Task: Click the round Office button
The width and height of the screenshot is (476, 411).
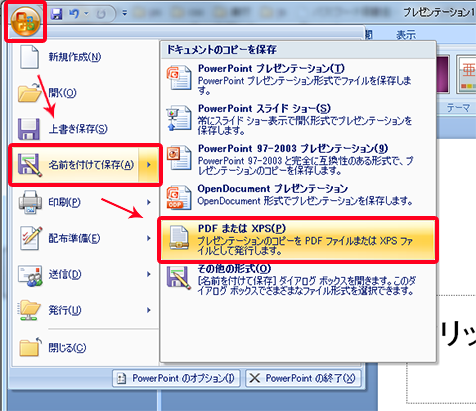Action: [x=25, y=22]
